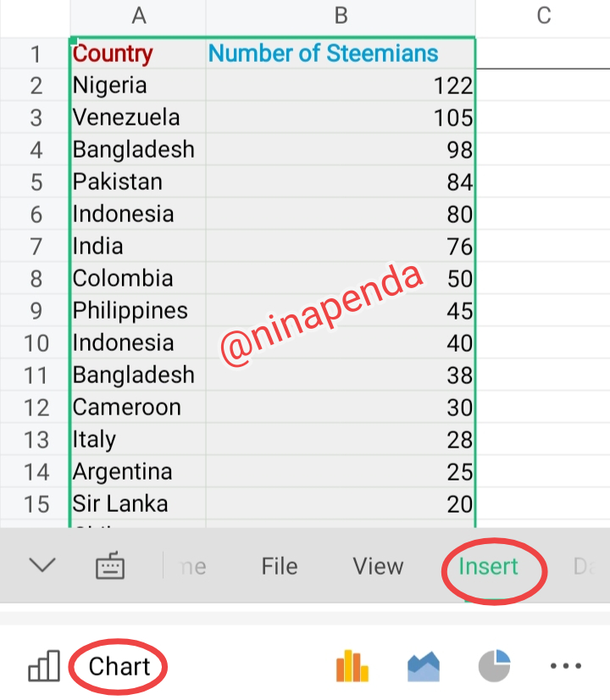Collapse toolbar with down chevron

point(42,565)
